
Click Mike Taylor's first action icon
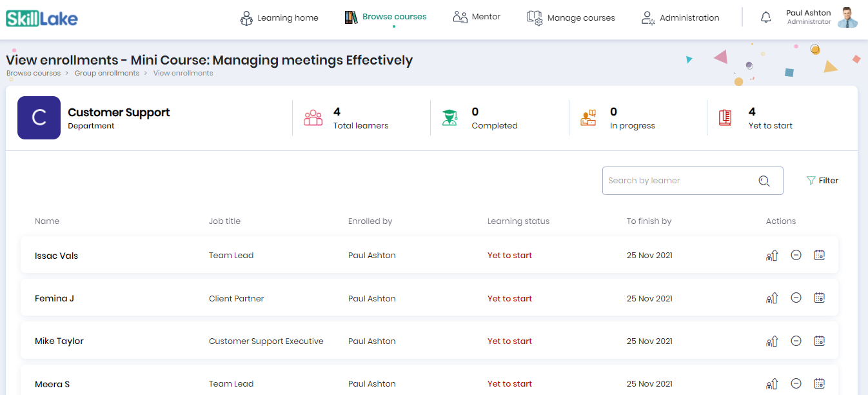(772, 341)
